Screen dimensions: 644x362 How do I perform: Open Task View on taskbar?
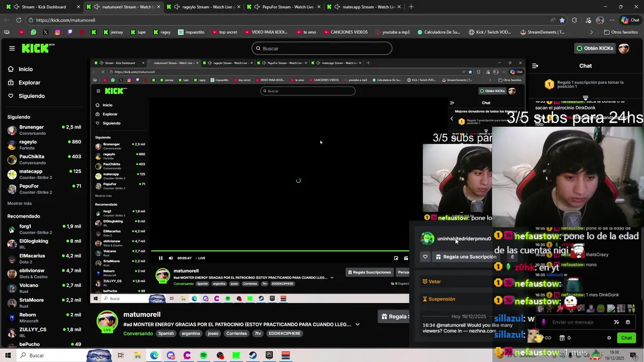121,355
